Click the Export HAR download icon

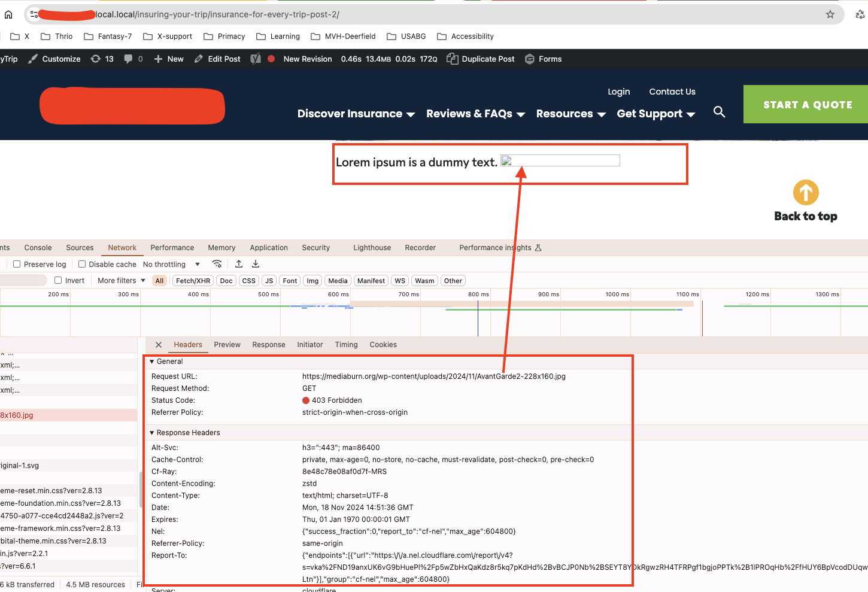click(256, 264)
